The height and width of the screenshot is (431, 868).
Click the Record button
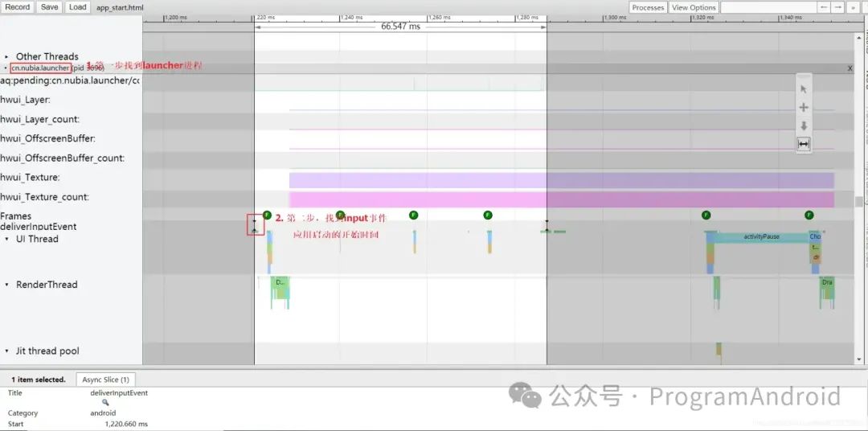coord(17,7)
